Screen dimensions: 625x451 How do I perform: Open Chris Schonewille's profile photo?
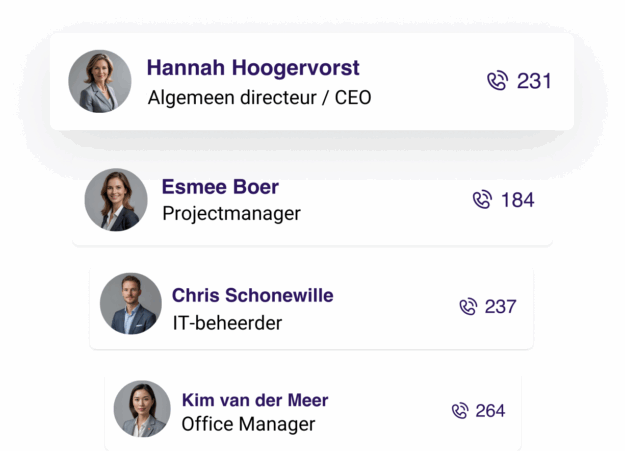(x=131, y=303)
